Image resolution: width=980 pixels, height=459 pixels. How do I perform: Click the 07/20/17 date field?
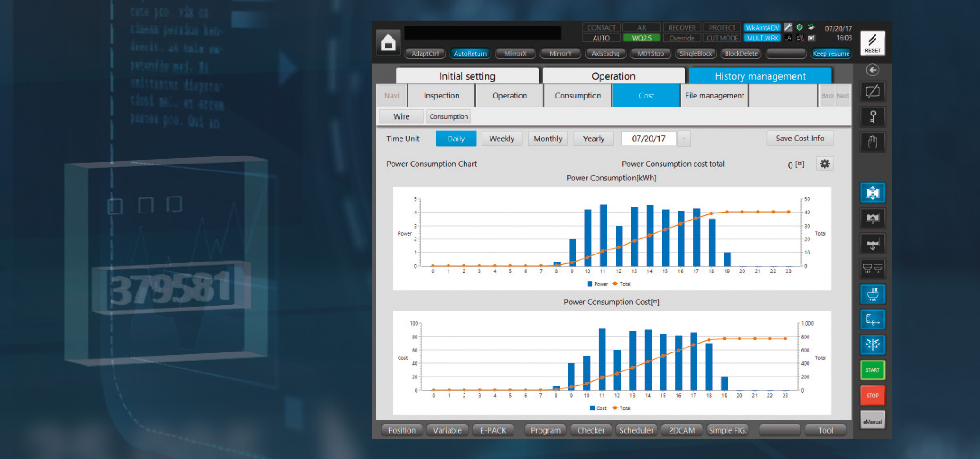point(648,139)
